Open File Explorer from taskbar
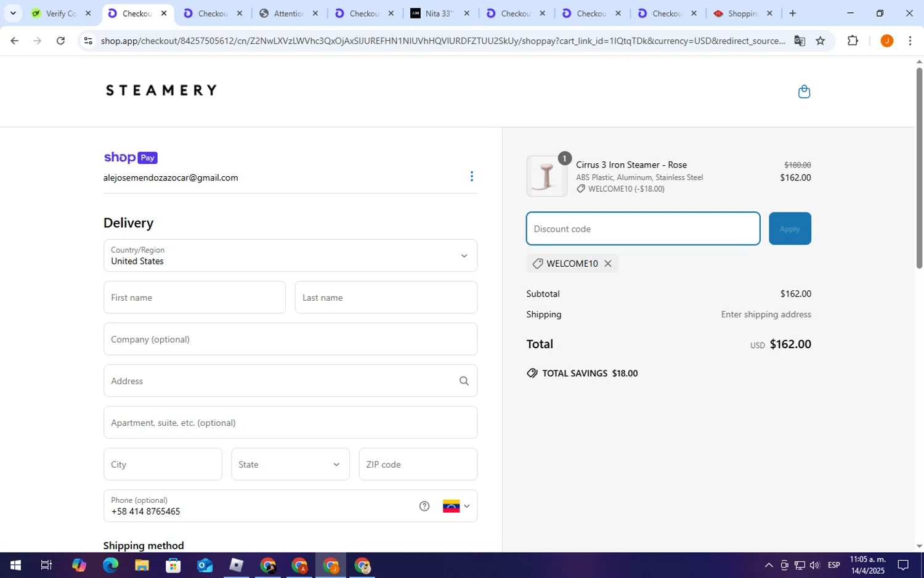 point(142,565)
